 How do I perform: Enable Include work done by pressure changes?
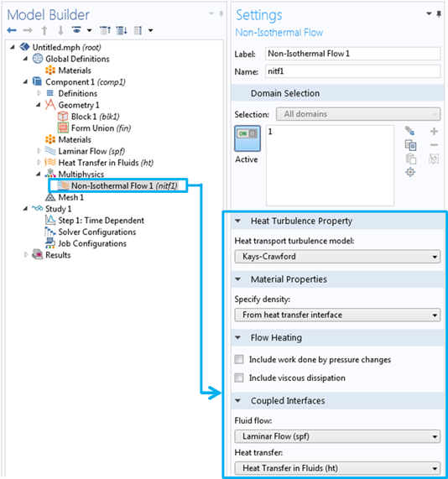point(239,359)
